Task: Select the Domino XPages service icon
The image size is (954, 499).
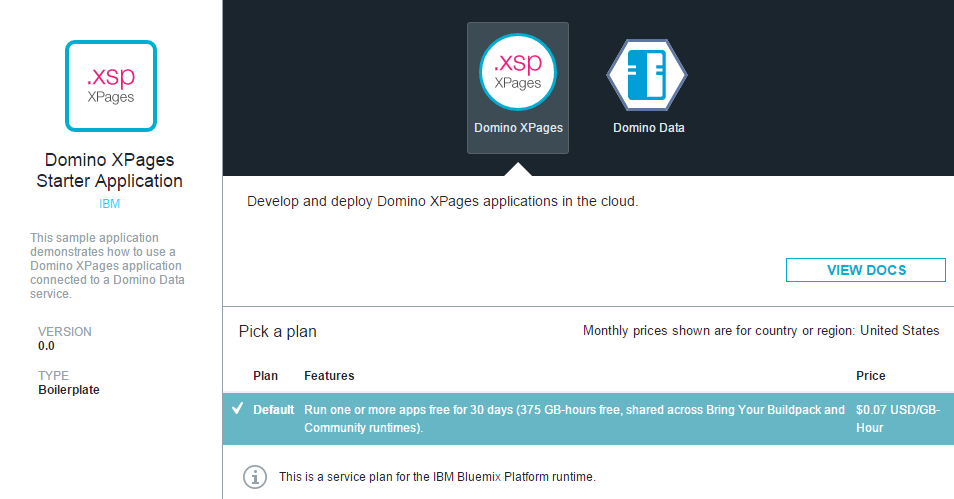Action: tap(518, 72)
